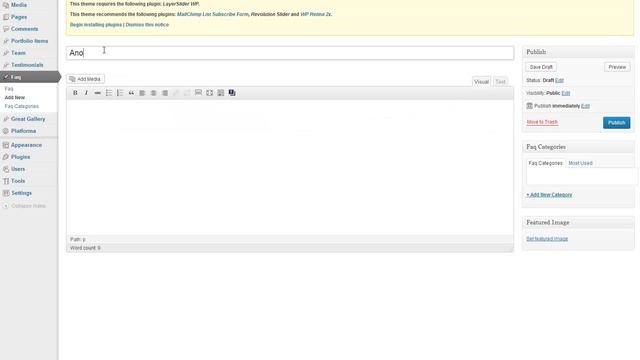Viewport: 640px width, 360px height.
Task: Open Add New under Faq
Action: (x=15, y=98)
